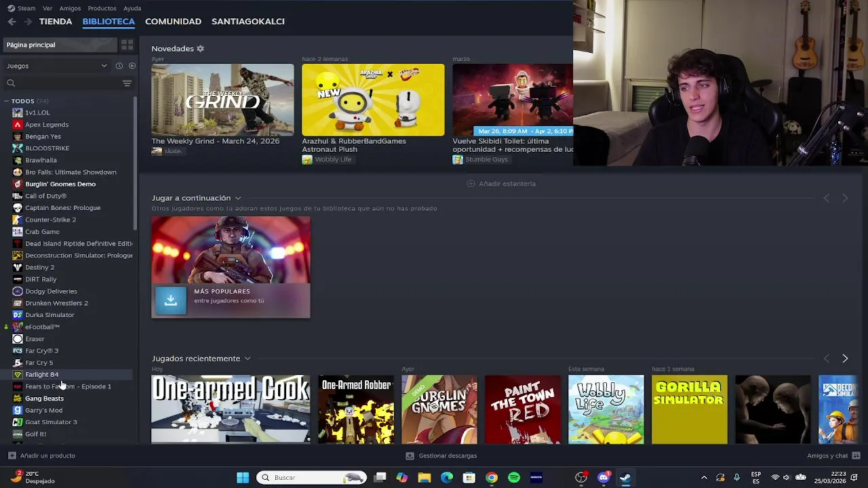The image size is (868, 488).
Task: Go back with the left arrow
Action: 12,22
